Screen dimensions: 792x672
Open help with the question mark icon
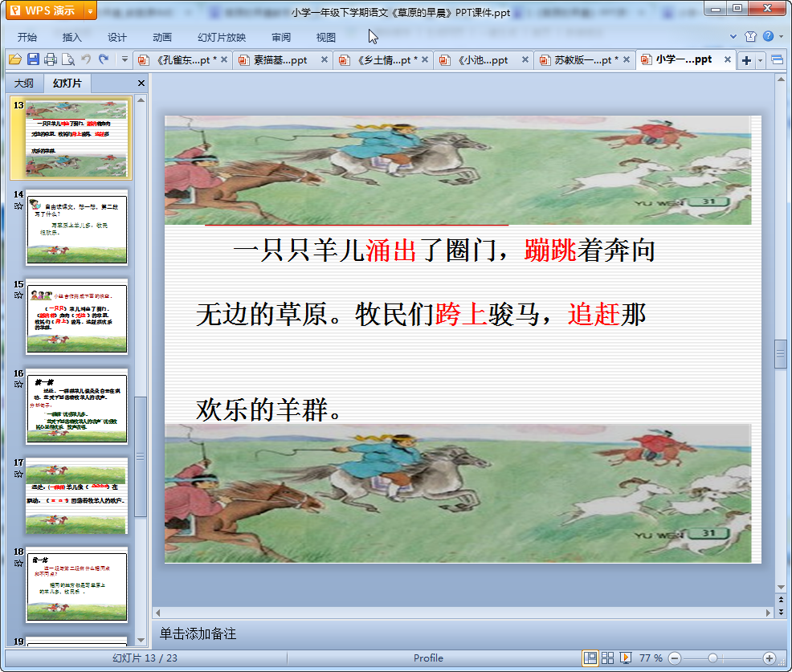[768, 36]
